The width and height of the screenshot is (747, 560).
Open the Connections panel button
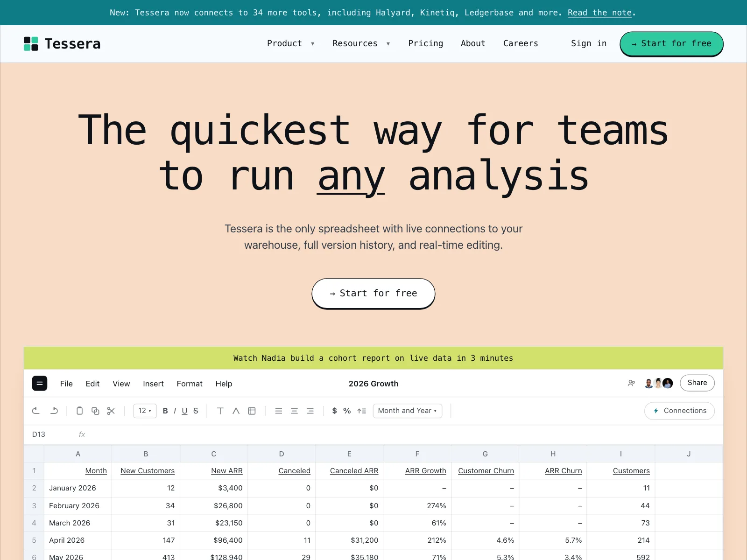679,411
